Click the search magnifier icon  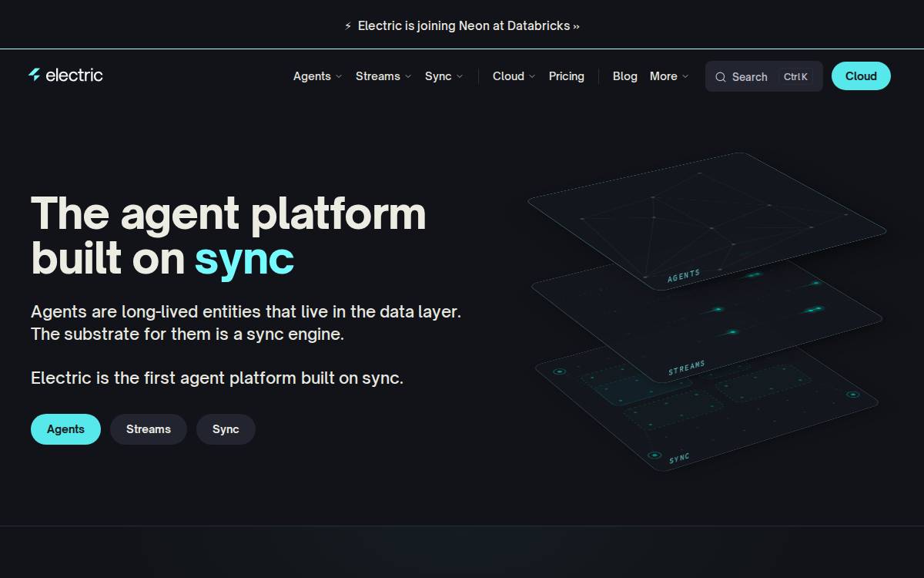[721, 77]
